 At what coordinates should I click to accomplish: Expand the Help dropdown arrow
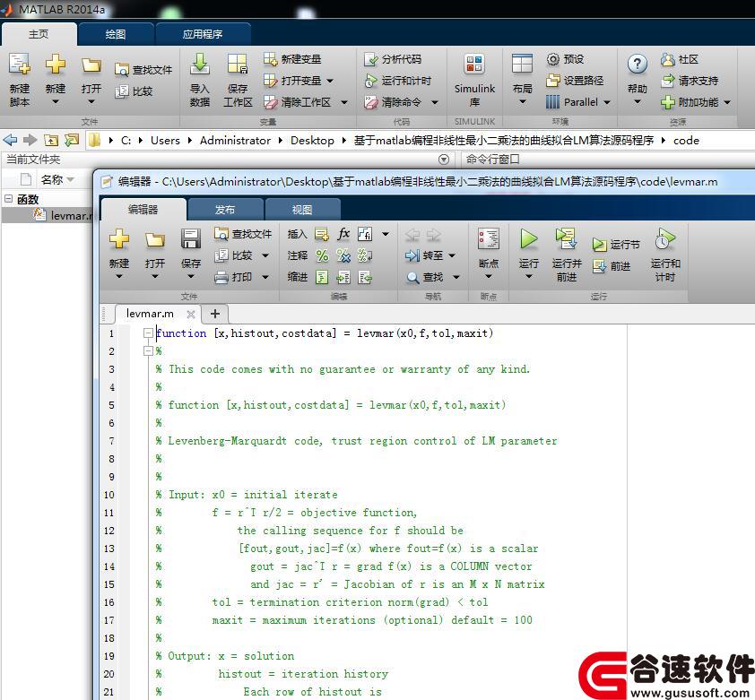637,101
